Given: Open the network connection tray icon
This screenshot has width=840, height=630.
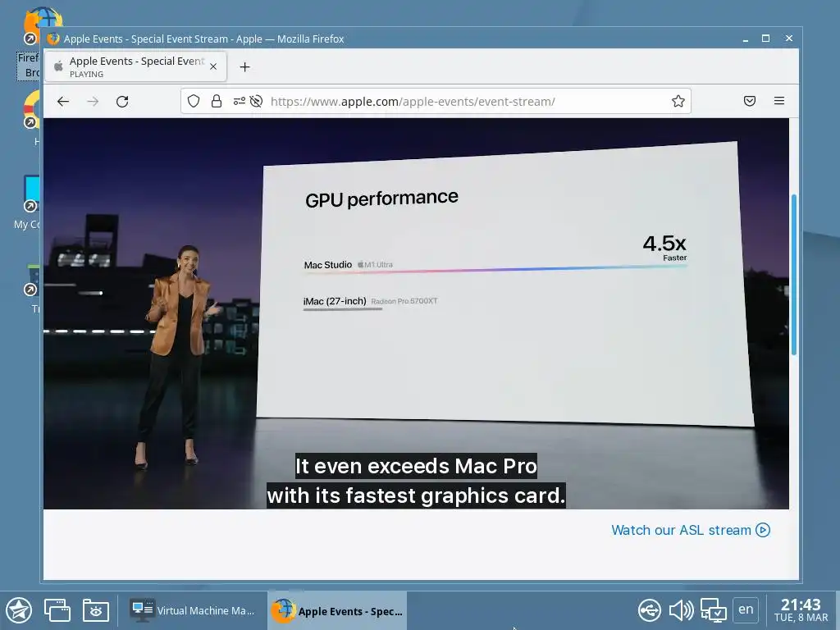Looking at the screenshot, I should pos(714,610).
